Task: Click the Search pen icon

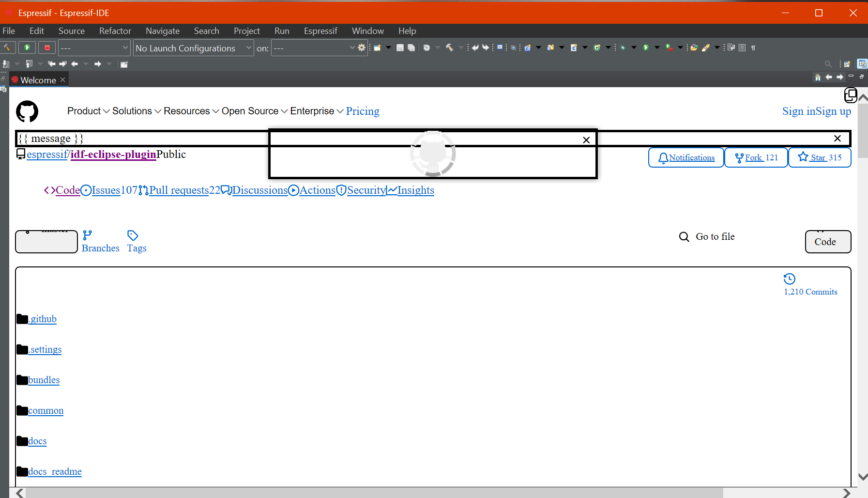Action: pos(706,47)
